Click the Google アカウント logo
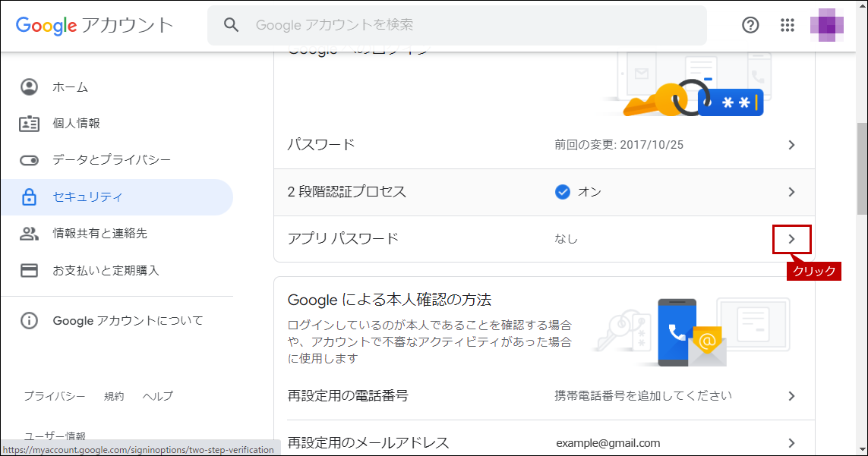The width and height of the screenshot is (868, 456). [95, 25]
